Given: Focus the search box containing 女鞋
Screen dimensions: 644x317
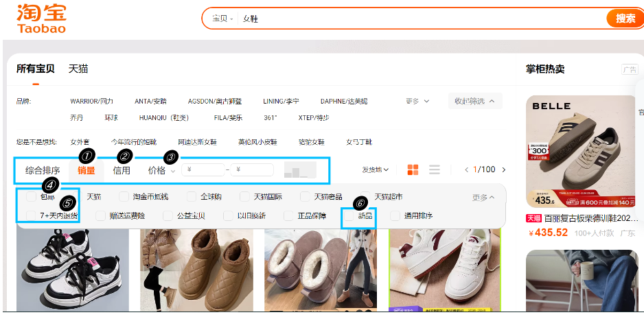Looking at the screenshot, I should [421, 19].
